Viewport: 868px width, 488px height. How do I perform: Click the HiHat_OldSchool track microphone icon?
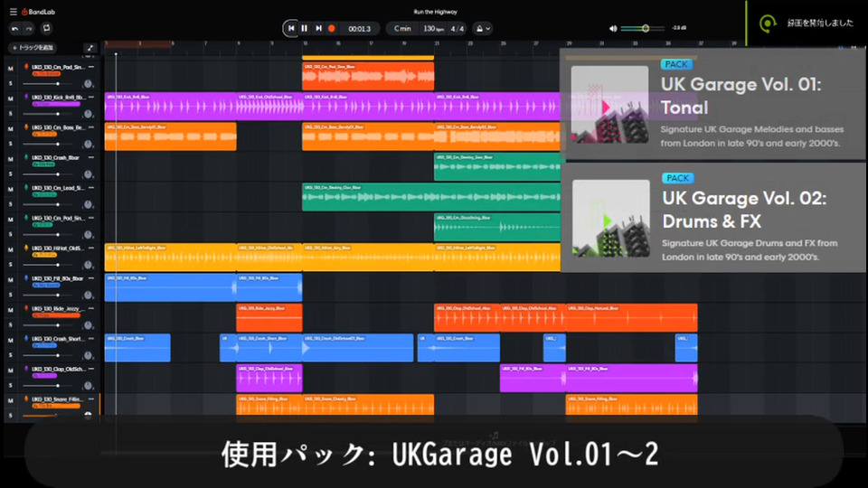(26, 248)
